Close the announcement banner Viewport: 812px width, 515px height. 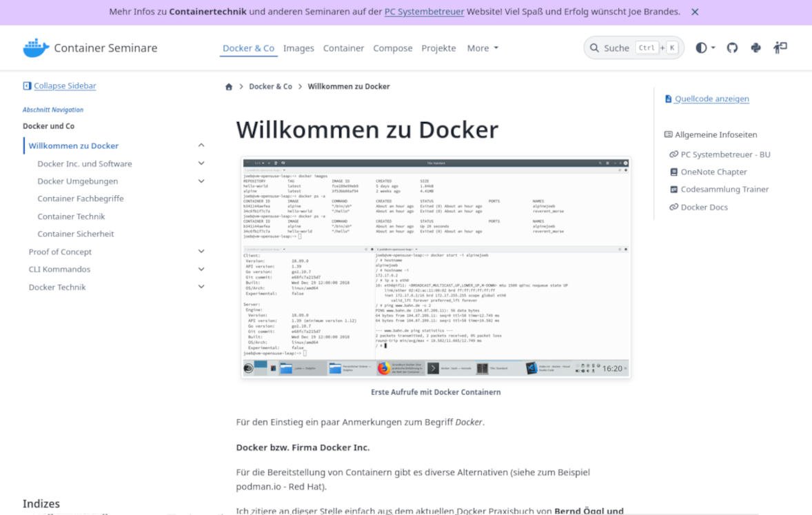[x=694, y=12]
